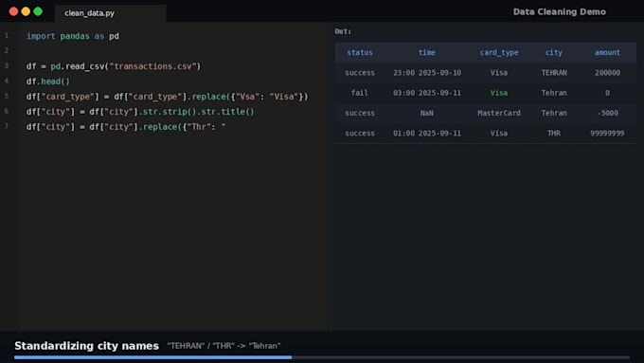Select the city column header

554,53
